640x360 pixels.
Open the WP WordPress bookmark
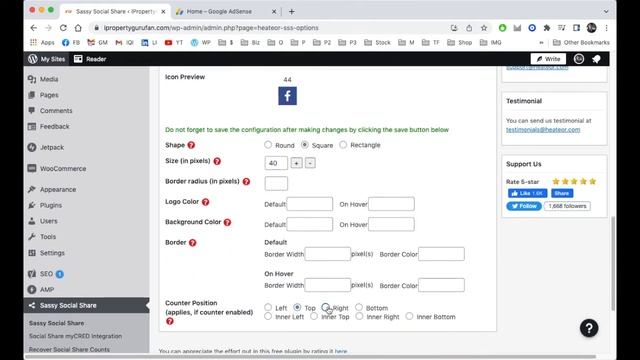[200, 42]
